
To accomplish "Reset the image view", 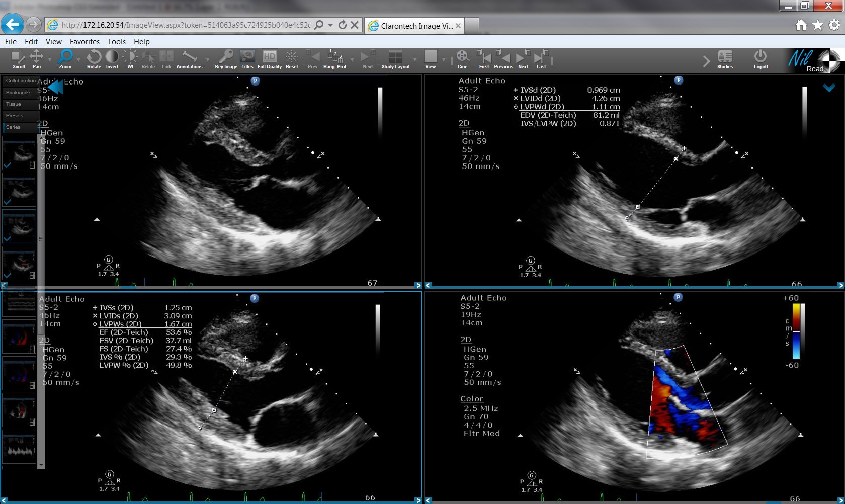I will [x=292, y=59].
